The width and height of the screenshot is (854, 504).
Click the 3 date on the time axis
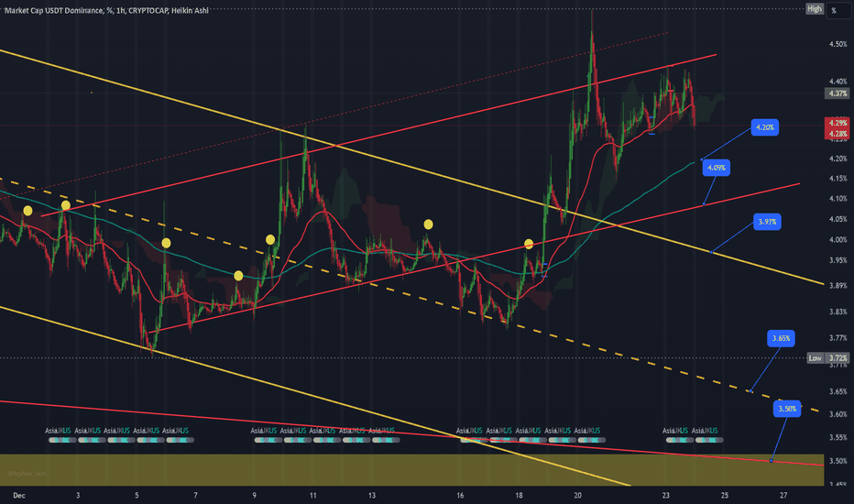[x=78, y=495]
